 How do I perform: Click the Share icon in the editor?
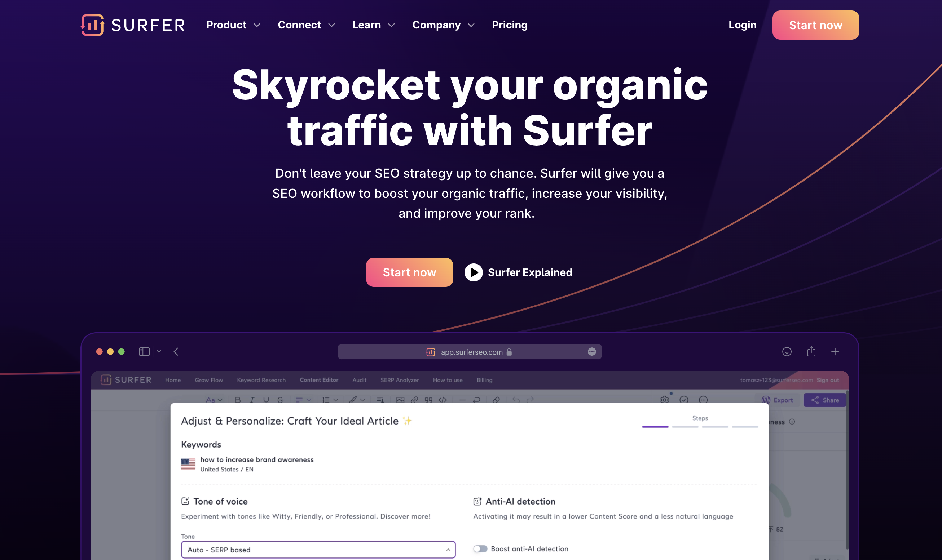[827, 400]
